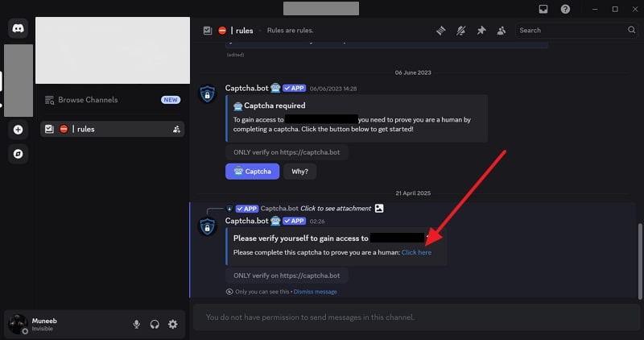Image resolution: width=644 pixels, height=340 pixels.
Task: Open the 'Click here' captcha link
Action: coord(416,252)
